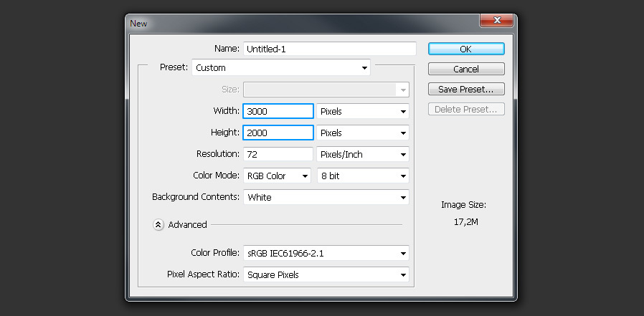Click the Height field showing 2000
Viewport: 644px width, 316px height.
pyautogui.click(x=278, y=133)
